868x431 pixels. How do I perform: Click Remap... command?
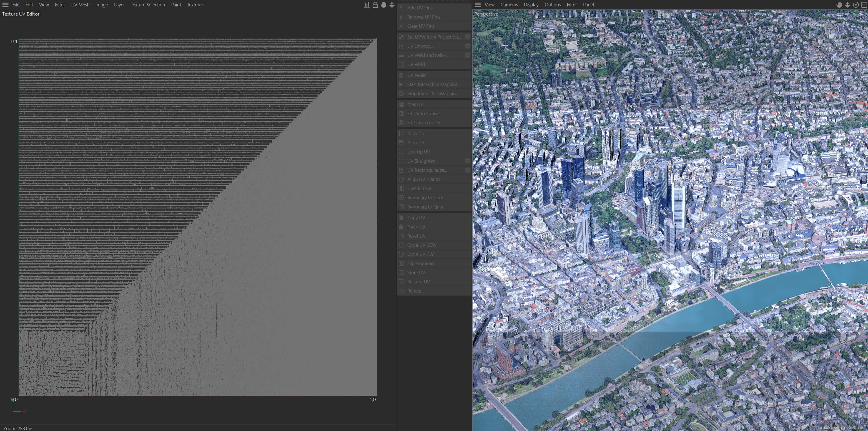pyautogui.click(x=434, y=291)
